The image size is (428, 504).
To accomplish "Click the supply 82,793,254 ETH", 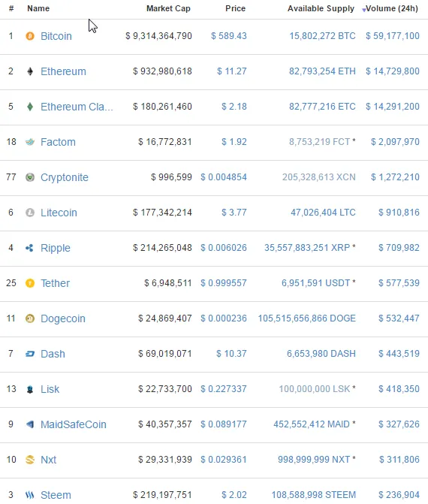I will pos(322,71).
